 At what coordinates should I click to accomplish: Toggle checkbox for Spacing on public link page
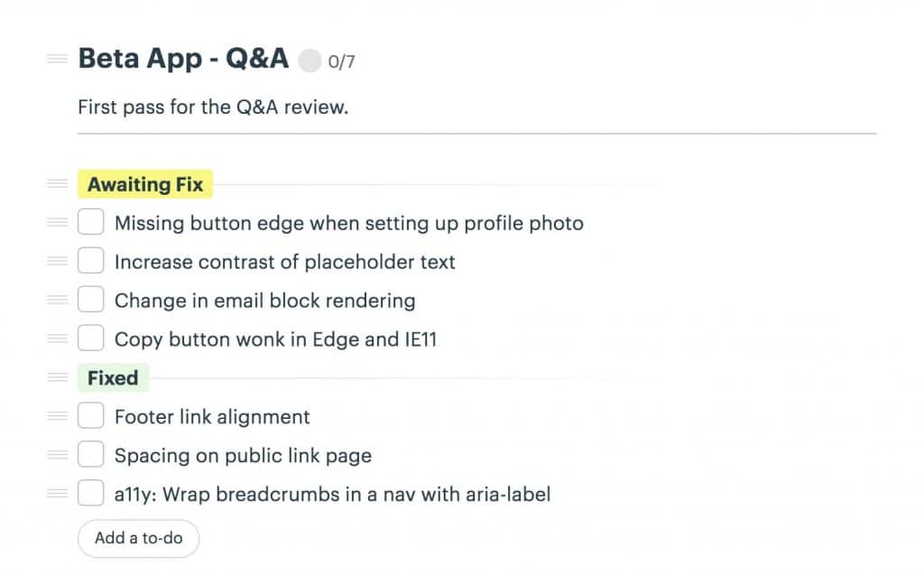coord(91,455)
